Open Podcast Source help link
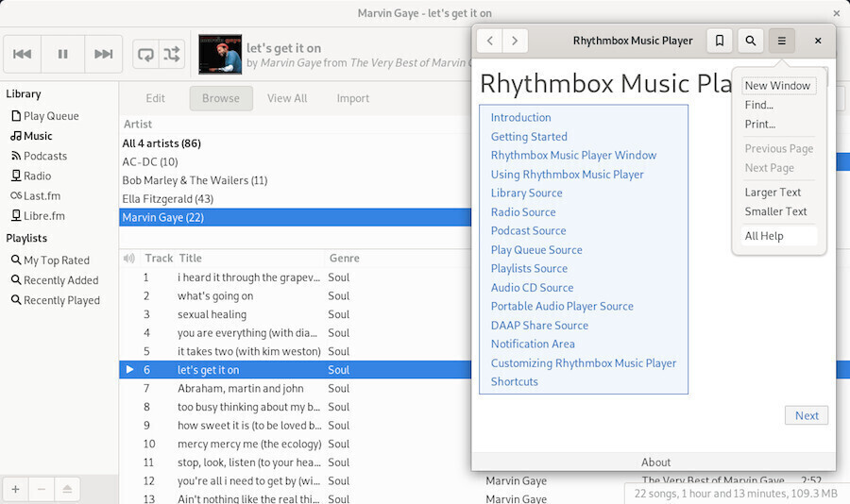Viewport: 850px width, 504px height. [529, 231]
